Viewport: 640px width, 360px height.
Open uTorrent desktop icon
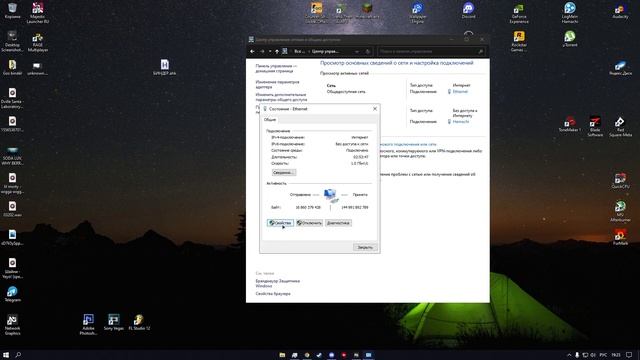tap(570, 39)
